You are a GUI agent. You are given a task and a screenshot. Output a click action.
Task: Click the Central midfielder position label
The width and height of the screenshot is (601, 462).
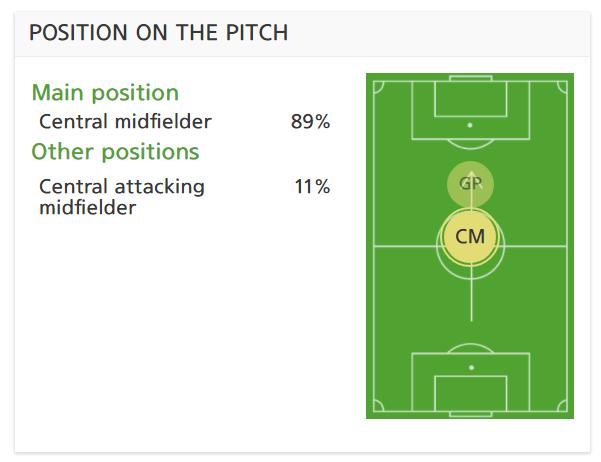tap(125, 122)
